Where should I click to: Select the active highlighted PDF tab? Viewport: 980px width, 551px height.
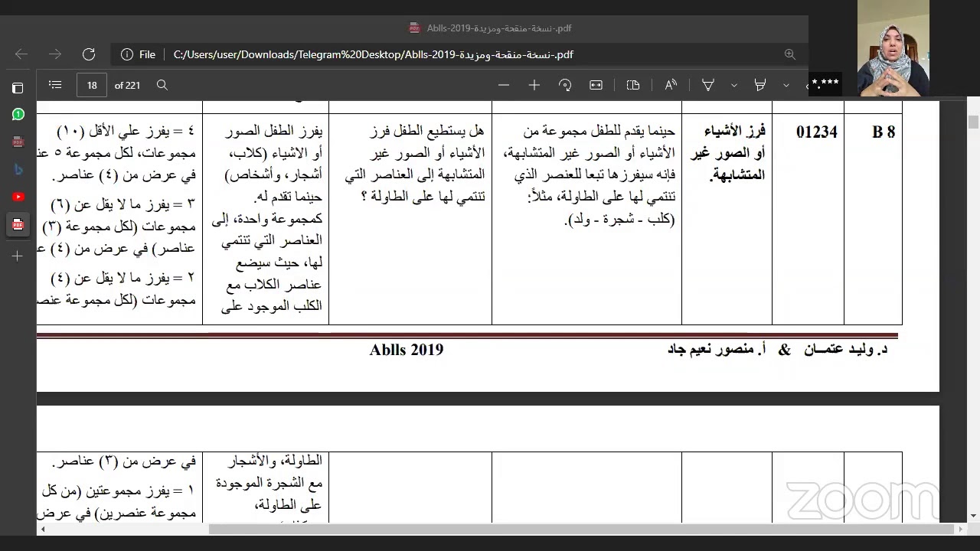(18, 224)
